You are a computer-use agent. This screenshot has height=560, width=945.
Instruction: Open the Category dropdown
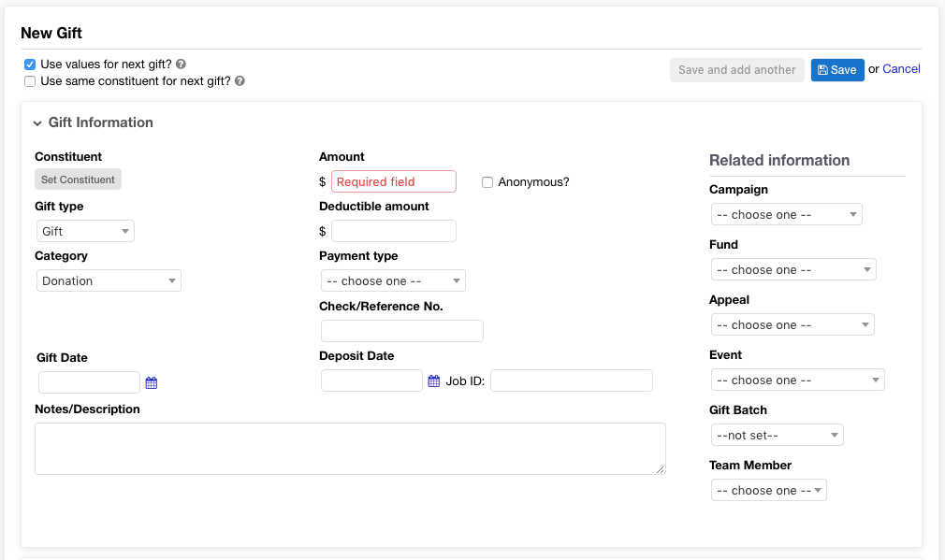point(109,280)
